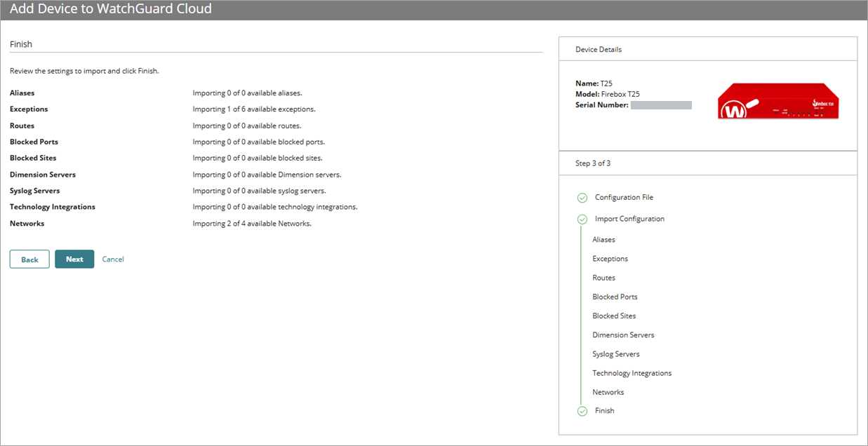Image resolution: width=868 pixels, height=446 pixels.
Task: Click the bold Aliases label in summary
Action: click(x=22, y=93)
